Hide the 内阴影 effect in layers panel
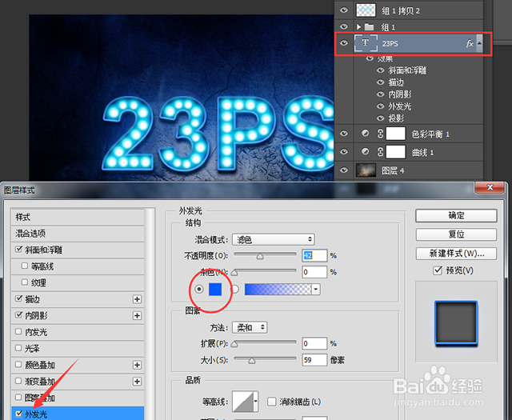The width and height of the screenshot is (512, 420). coord(381,94)
